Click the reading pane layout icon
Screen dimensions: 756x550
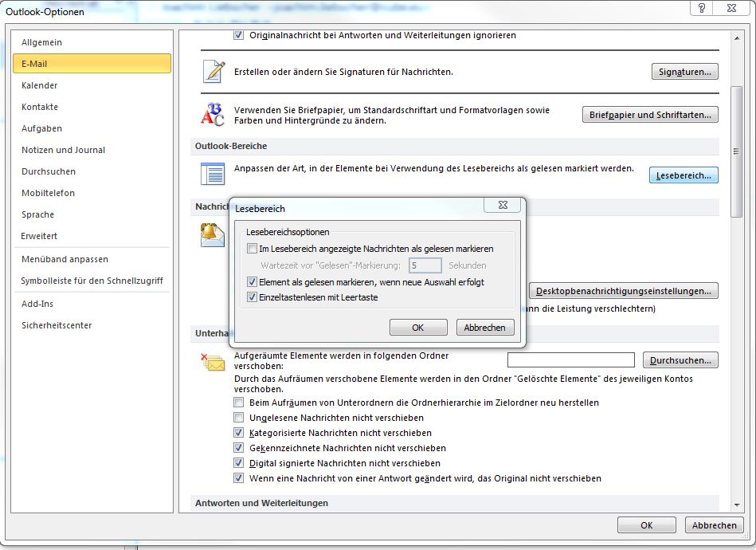coord(213,174)
